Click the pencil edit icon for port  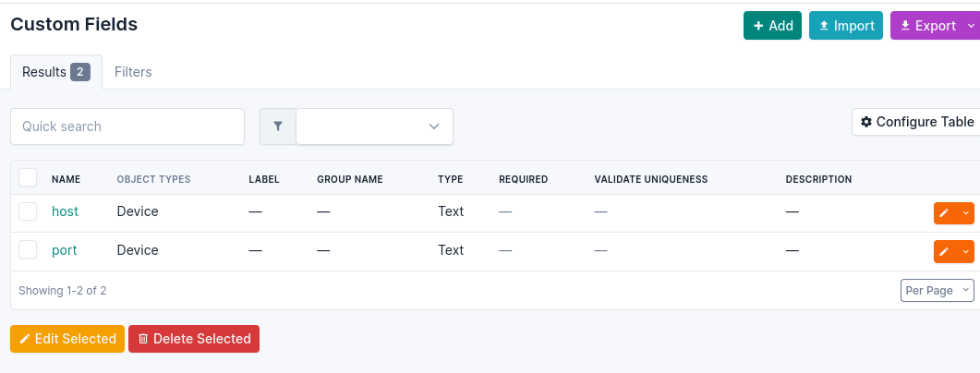click(944, 252)
